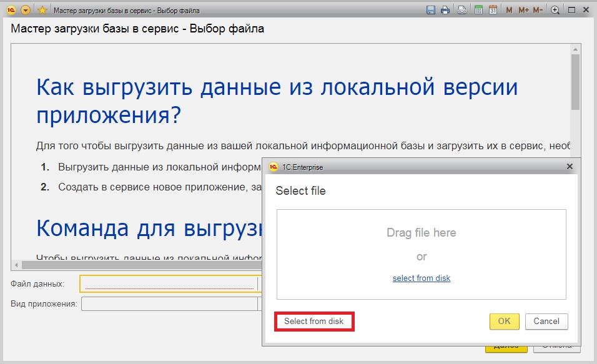Viewport: 597px width, 364px height.
Task: Click the M+ memory add button
Action: click(523, 10)
